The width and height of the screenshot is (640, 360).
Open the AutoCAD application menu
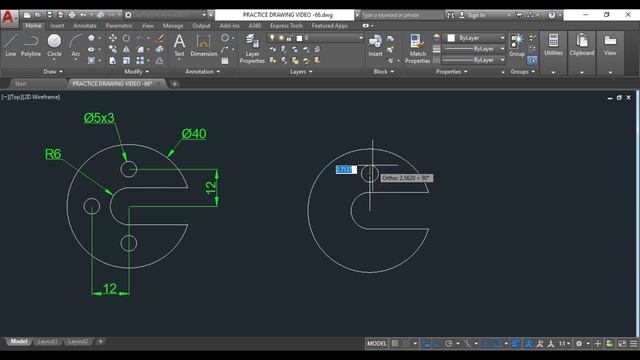tap(9, 18)
